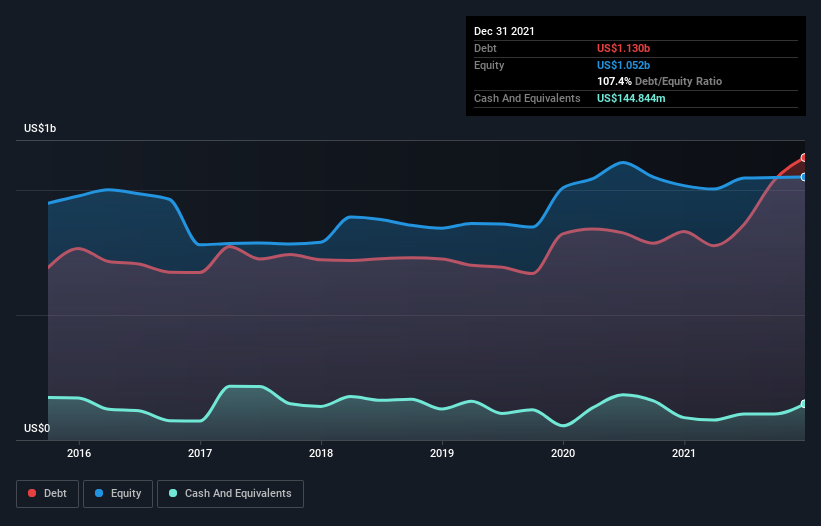821x526 pixels.
Task: Click the US$0 y-axis label
Action: pyautogui.click(x=37, y=428)
